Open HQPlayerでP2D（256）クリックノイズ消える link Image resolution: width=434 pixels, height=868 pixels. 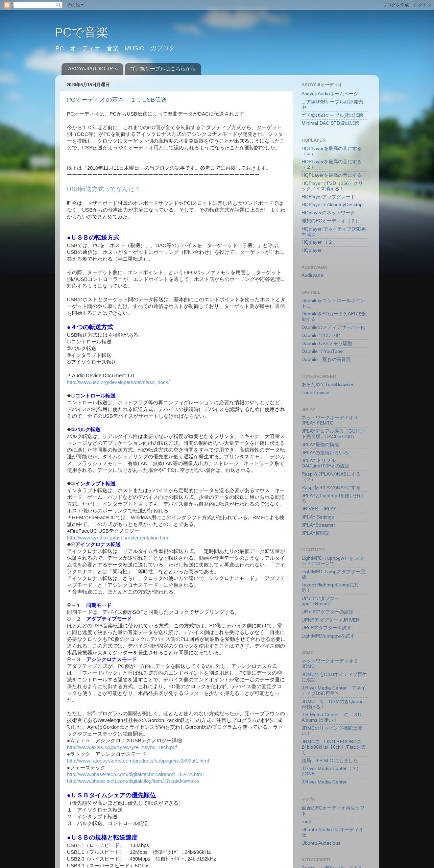click(332, 186)
